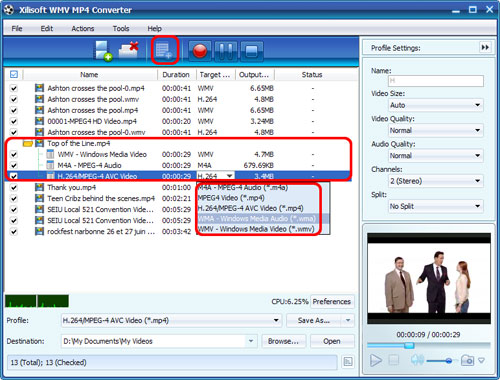Click the file icon of Teen Cribz row

tap(39, 198)
